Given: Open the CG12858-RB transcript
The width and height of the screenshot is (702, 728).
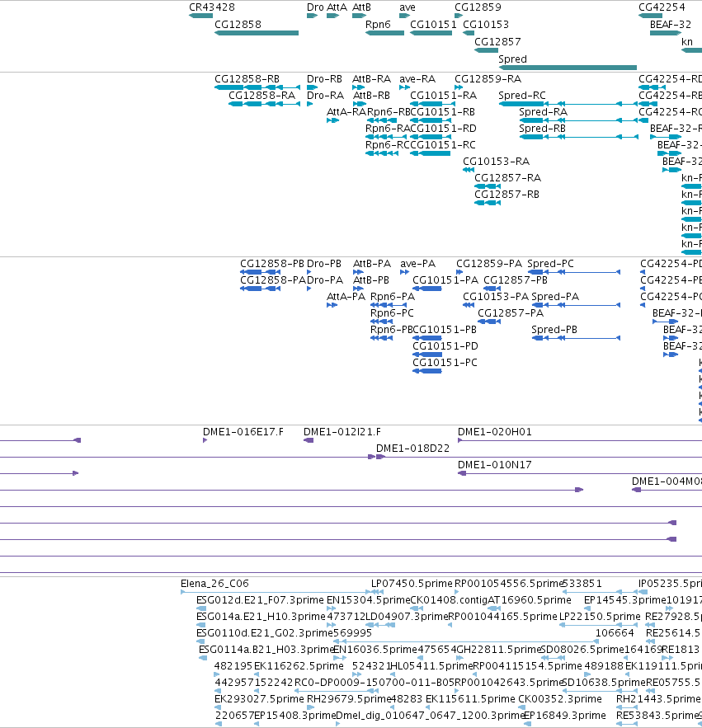Looking at the screenshot, I should point(257,87).
